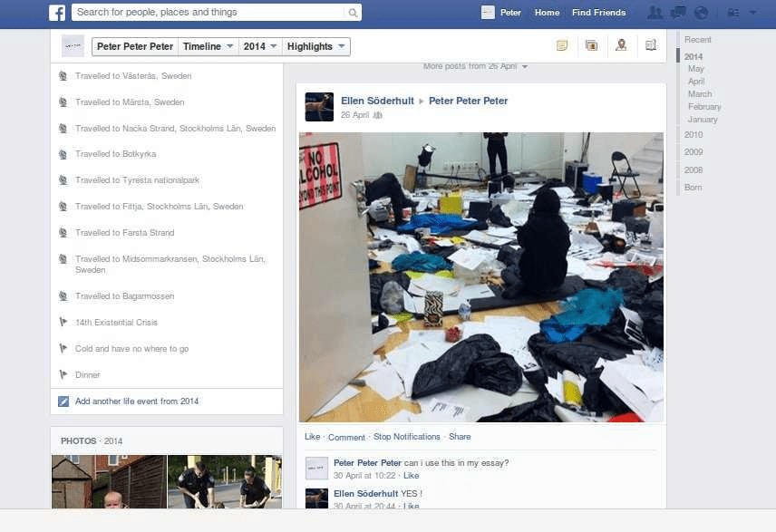Open the status update composer icon
Viewport: 776px width, 532px height.
[x=564, y=45]
